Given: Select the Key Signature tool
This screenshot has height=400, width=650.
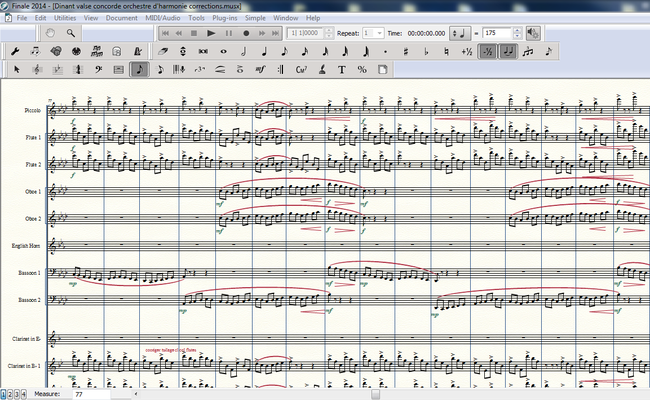Looking at the screenshot, I should pyautogui.click(x=57, y=69).
